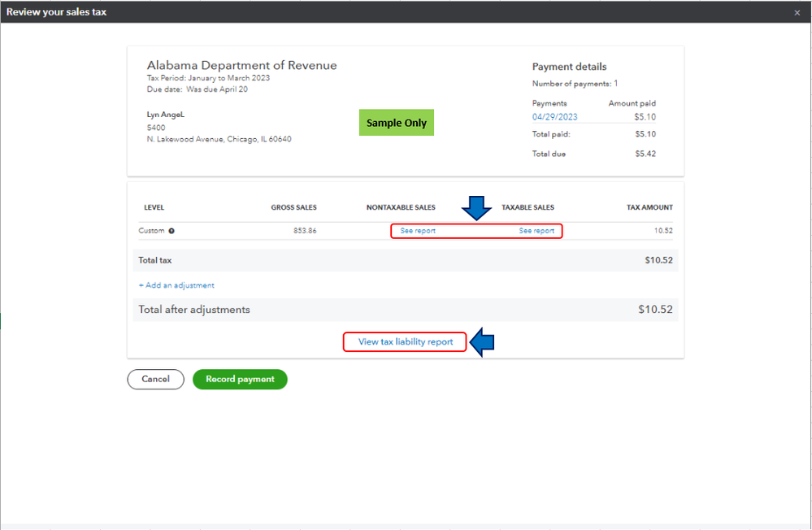Click the blue left arrow beside liability report
Image resolution: width=812 pixels, height=530 pixels.
tap(482, 342)
